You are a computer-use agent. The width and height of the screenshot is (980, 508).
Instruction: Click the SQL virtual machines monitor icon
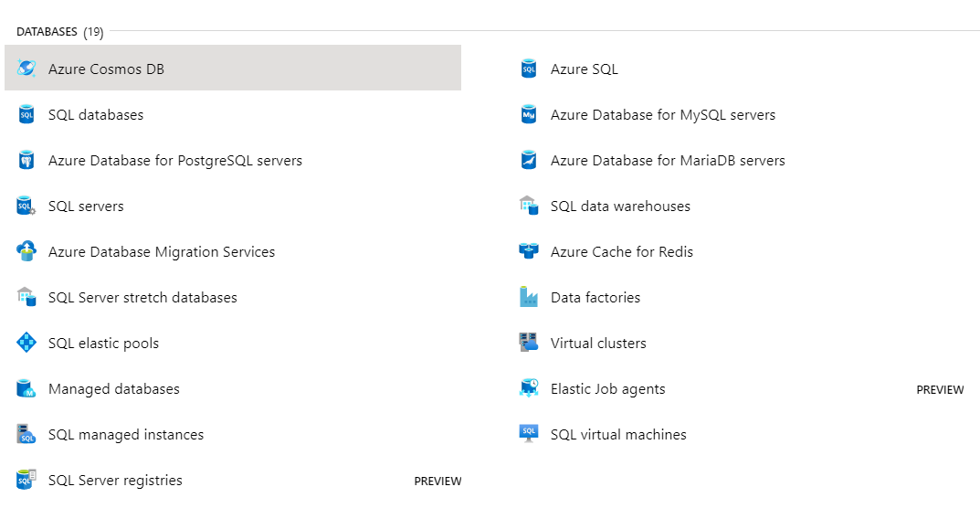point(529,434)
